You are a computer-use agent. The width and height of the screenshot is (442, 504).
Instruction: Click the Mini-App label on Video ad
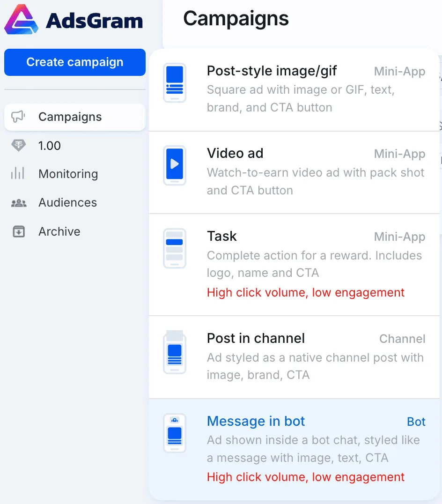(x=399, y=154)
